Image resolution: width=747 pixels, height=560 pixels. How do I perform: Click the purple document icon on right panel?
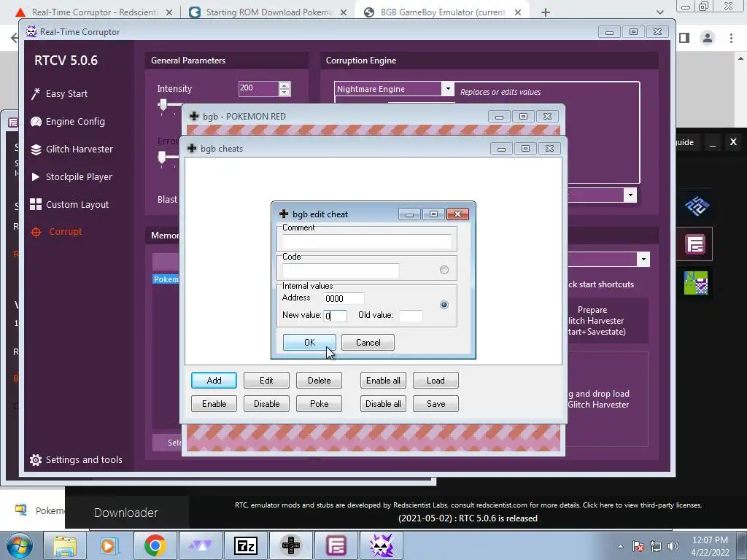coord(695,245)
